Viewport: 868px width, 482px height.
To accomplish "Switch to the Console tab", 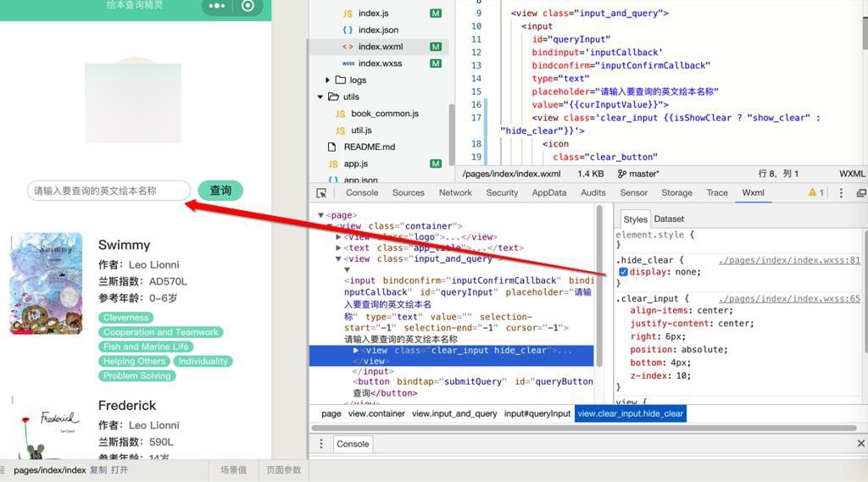I will 362,192.
